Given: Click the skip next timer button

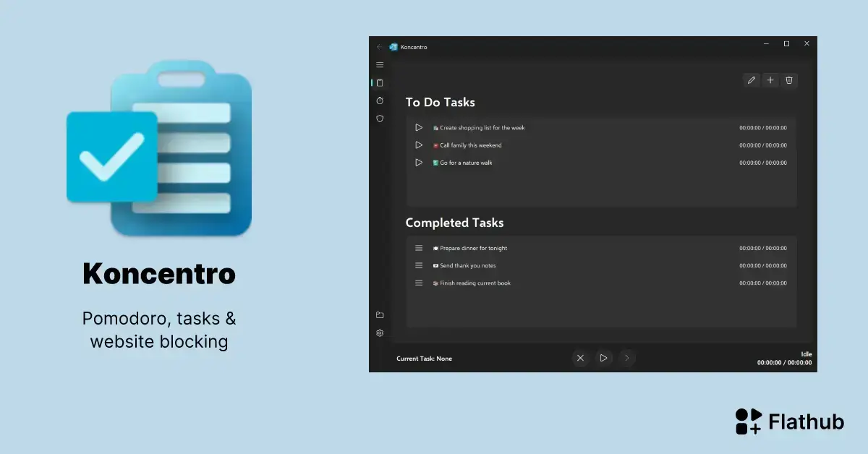Looking at the screenshot, I should click(627, 357).
